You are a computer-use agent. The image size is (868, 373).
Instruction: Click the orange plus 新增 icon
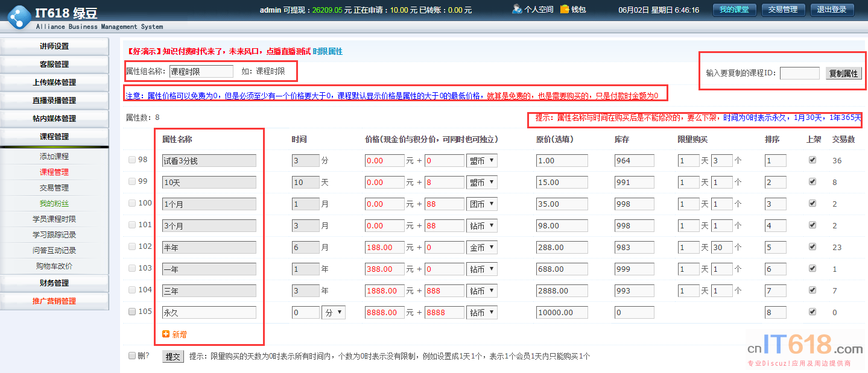point(166,334)
